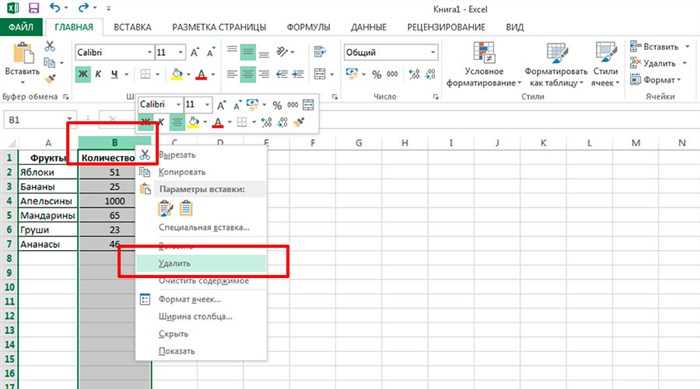Click the B1 Name Box field
The width and height of the screenshot is (700, 389).
[x=35, y=120]
